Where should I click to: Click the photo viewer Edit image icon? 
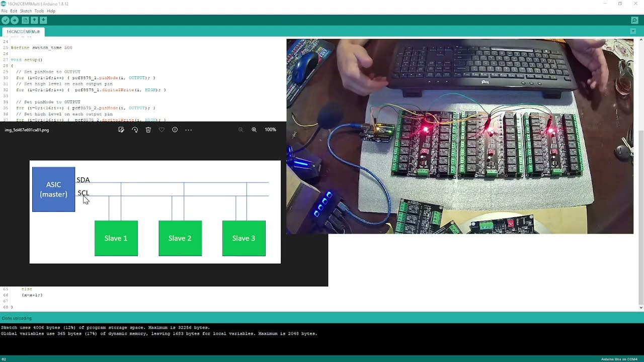pos(121,130)
